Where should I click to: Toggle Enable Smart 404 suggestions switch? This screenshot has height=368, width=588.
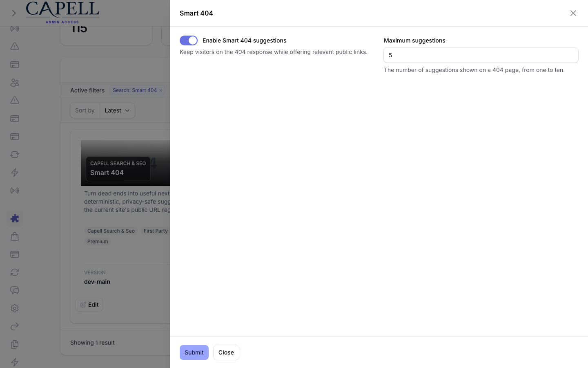click(x=189, y=40)
